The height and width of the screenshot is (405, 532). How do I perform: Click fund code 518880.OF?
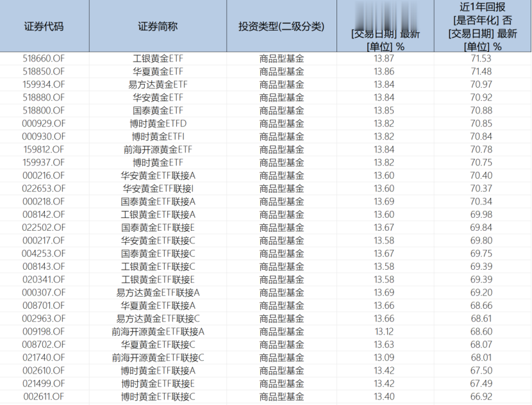point(44,97)
